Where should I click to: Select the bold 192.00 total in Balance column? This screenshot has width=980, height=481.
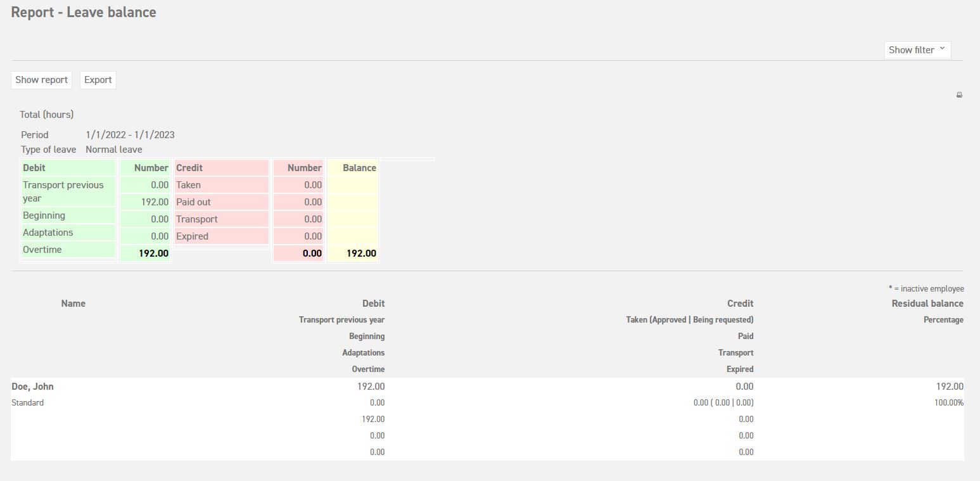(361, 253)
